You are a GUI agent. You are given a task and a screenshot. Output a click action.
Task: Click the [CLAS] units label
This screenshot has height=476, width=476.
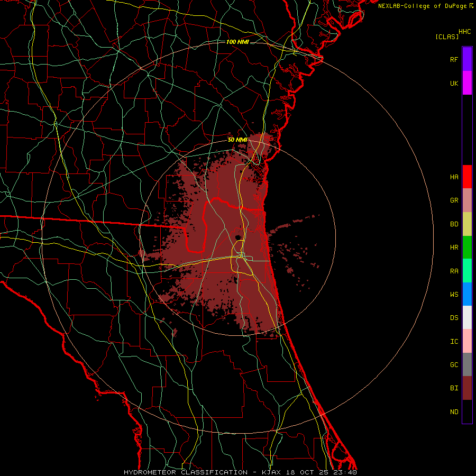tap(447, 36)
